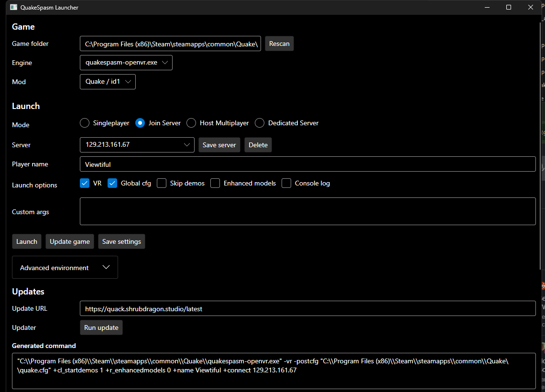The width and height of the screenshot is (545, 392).
Task: Click the vertical scrollbar on the right
Action: 541,146
